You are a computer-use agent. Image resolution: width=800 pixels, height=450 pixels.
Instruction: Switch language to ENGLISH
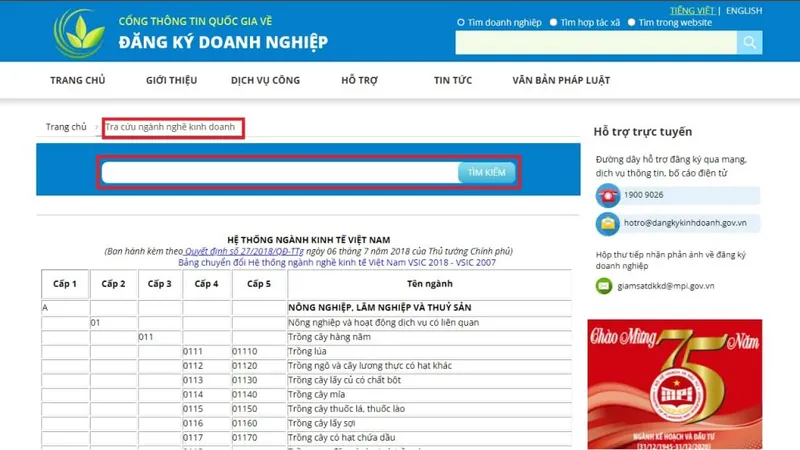pyautogui.click(x=744, y=10)
